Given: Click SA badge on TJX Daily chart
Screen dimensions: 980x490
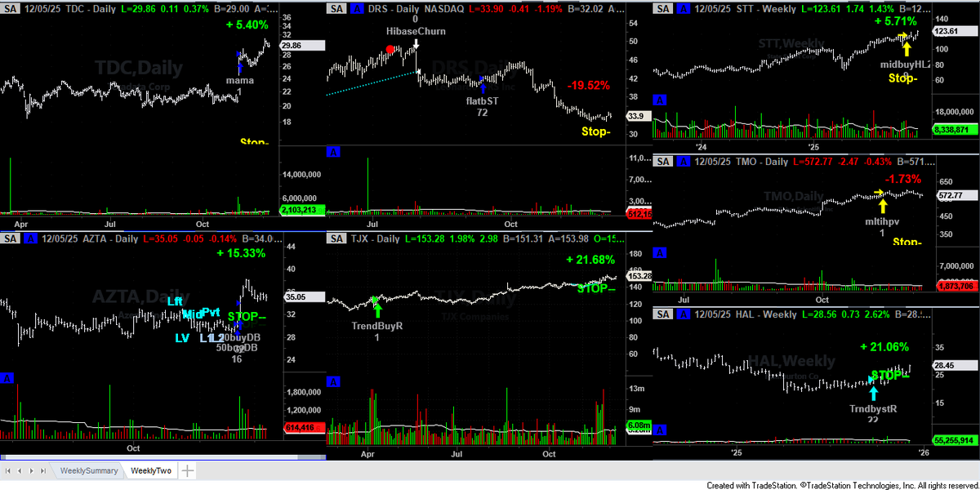Looking at the screenshot, I should (x=336, y=238).
